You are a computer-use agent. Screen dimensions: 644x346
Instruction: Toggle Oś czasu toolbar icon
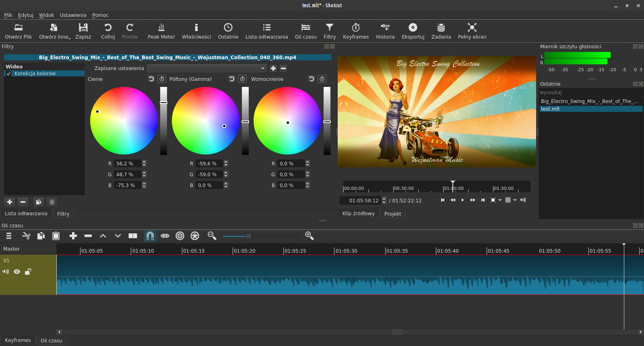pyautogui.click(x=306, y=31)
